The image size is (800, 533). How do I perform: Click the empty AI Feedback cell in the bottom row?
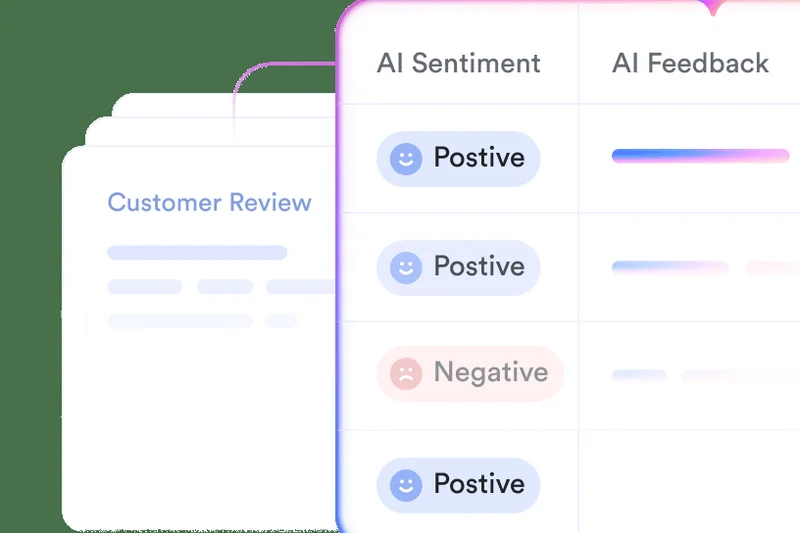point(690,485)
